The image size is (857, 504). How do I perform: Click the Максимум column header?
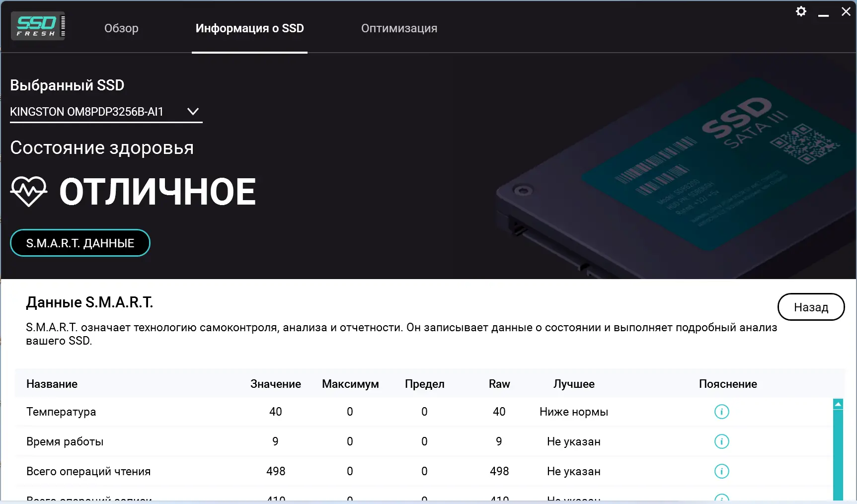[x=350, y=384]
